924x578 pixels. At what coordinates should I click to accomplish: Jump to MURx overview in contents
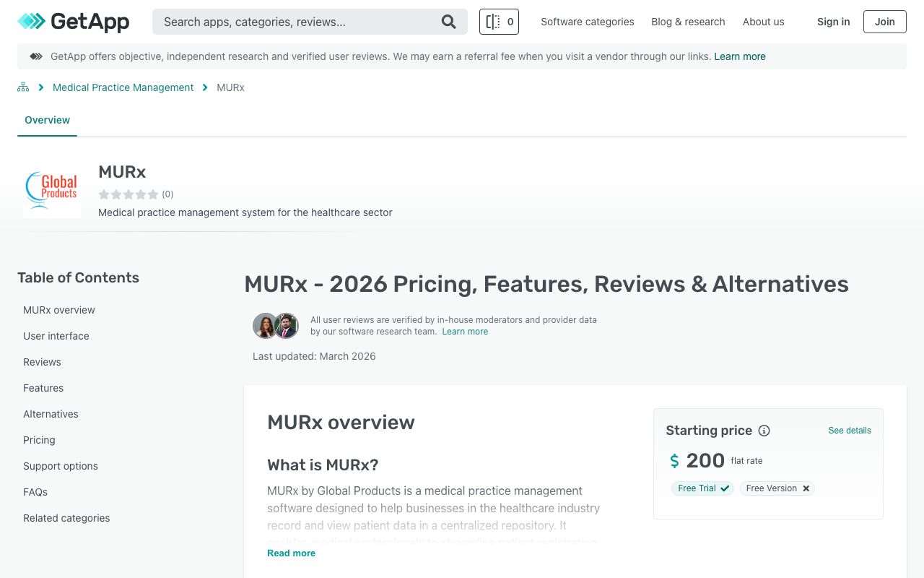(x=59, y=310)
